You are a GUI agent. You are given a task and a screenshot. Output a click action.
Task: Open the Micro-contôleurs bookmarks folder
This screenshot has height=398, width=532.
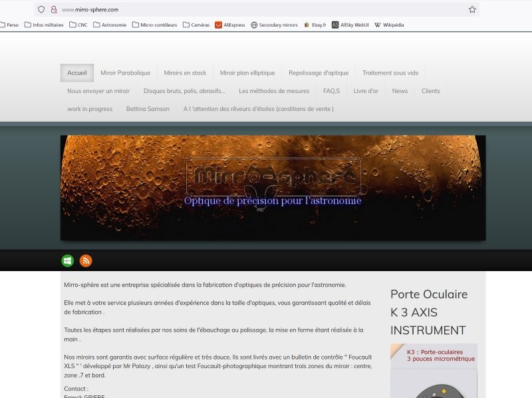(154, 25)
